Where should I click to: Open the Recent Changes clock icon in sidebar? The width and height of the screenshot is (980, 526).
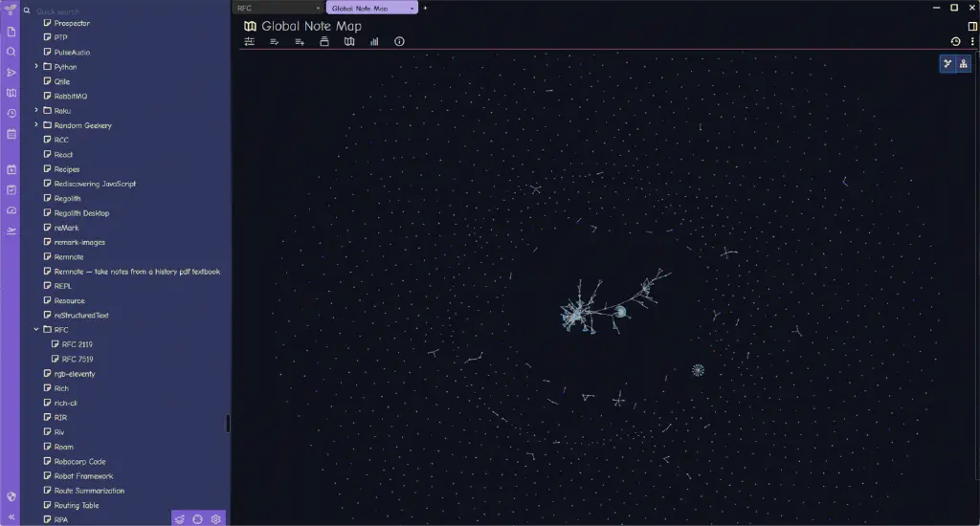coord(11,114)
